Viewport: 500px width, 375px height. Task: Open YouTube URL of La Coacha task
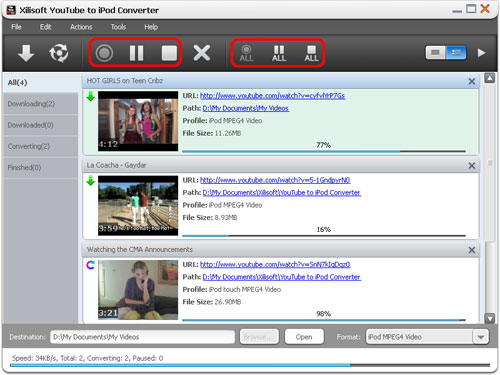pyautogui.click(x=275, y=180)
